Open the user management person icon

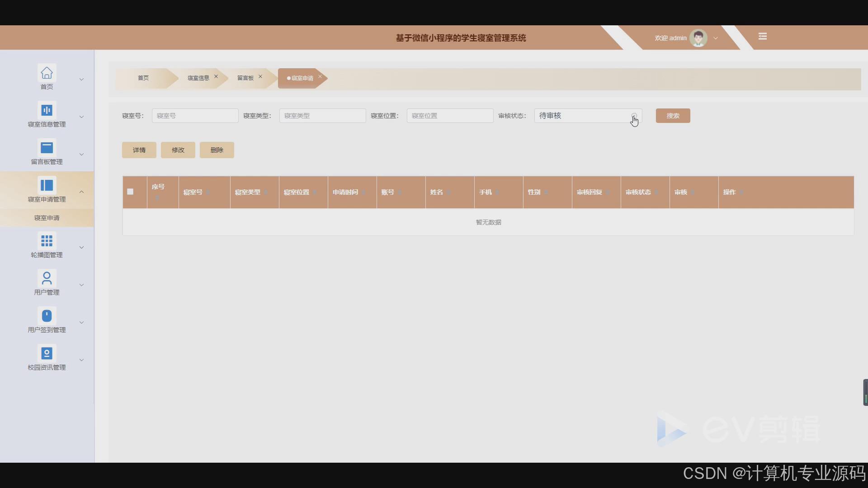pyautogui.click(x=47, y=278)
